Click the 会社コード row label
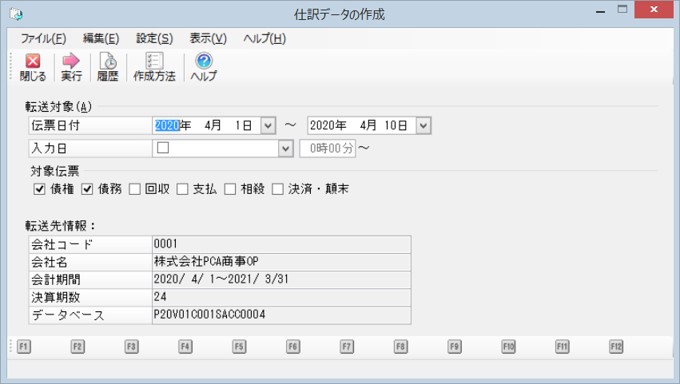The width and height of the screenshot is (680, 384). click(90, 244)
